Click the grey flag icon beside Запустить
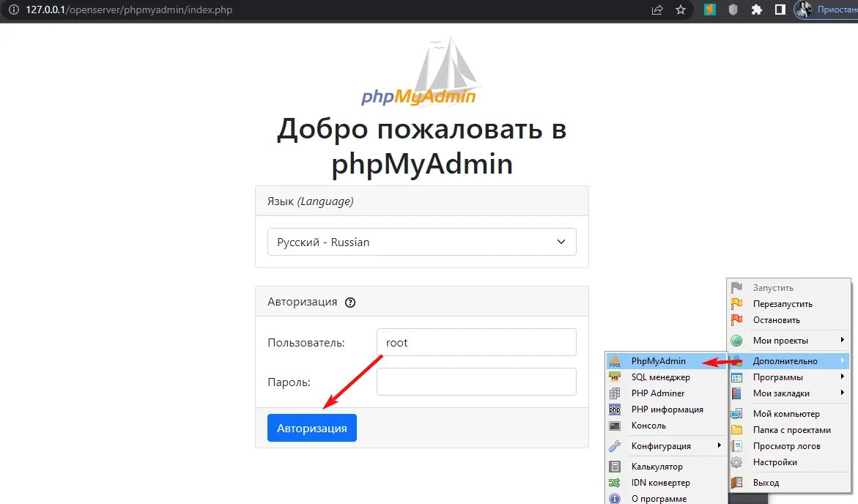The width and height of the screenshot is (858, 504). (737, 288)
